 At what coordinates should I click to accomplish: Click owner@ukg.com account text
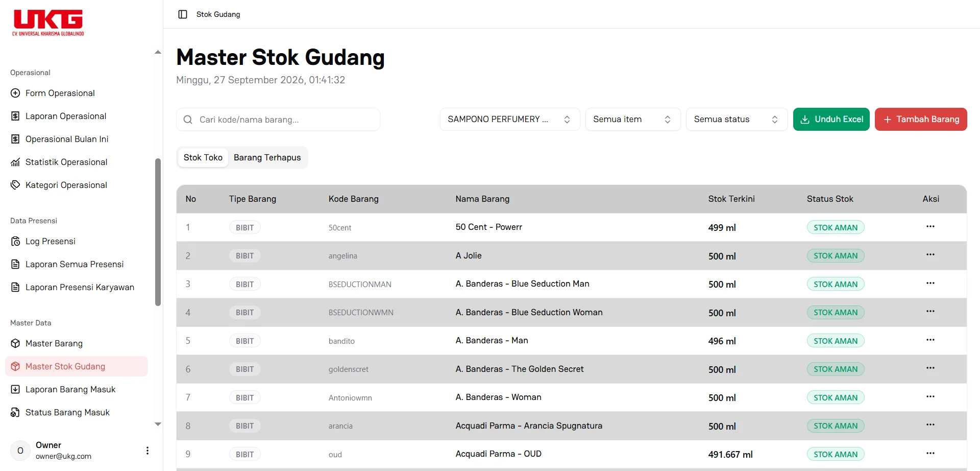pyautogui.click(x=63, y=456)
